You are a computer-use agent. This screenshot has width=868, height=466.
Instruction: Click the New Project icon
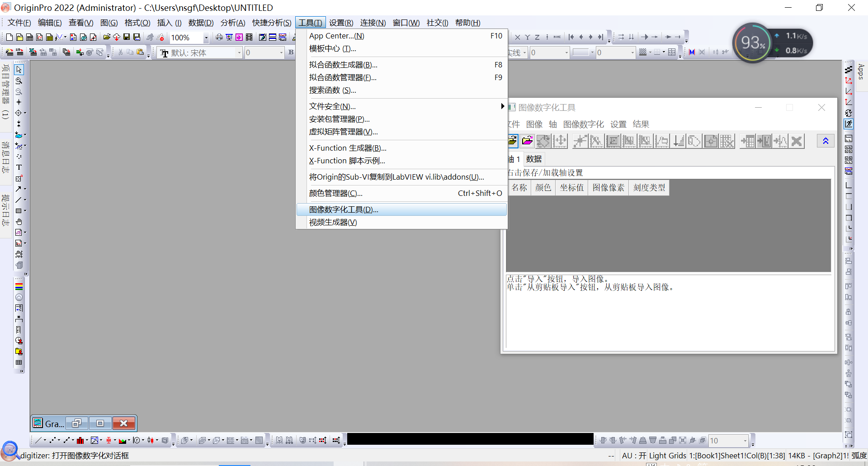pyautogui.click(x=9, y=37)
